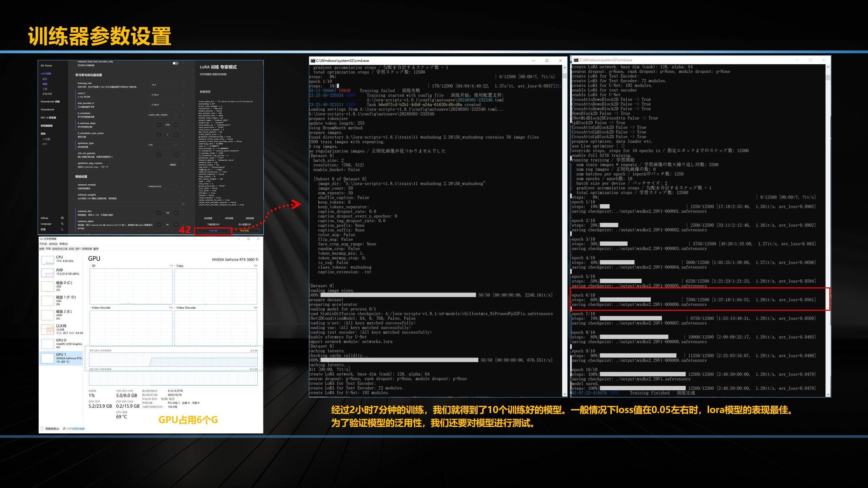The width and height of the screenshot is (868, 488).
Task: Switch to the Details tab in Task Manager
Action: coord(87,249)
